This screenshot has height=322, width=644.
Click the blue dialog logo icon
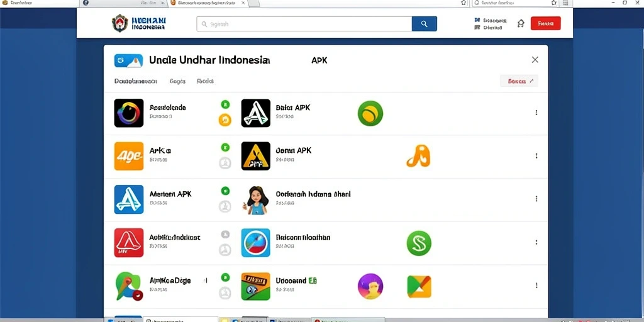128,61
